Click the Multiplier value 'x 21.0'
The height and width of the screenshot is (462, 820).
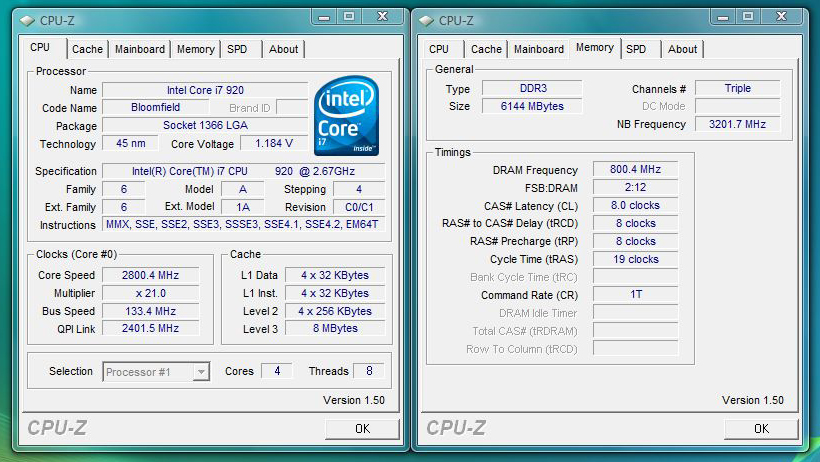click(x=151, y=293)
